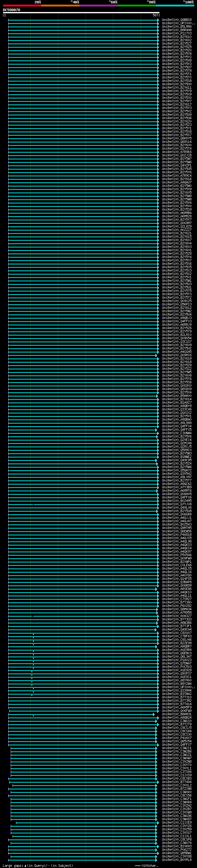Viewport: 197px width, 868px height.
Task: Select the UniRef100_C8CSJ5 hit label
Action: [x=177, y=728]
